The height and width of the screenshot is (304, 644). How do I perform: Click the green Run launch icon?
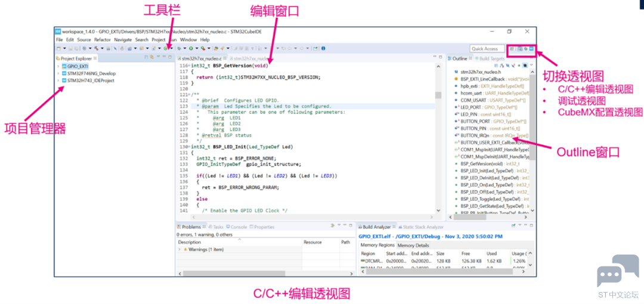click(191, 48)
